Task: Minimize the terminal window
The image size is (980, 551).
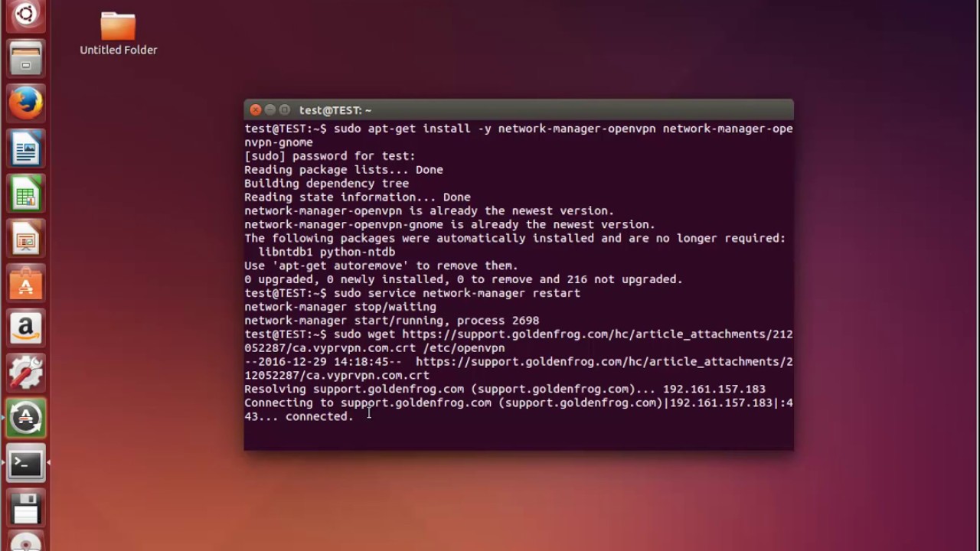Action: coord(270,110)
